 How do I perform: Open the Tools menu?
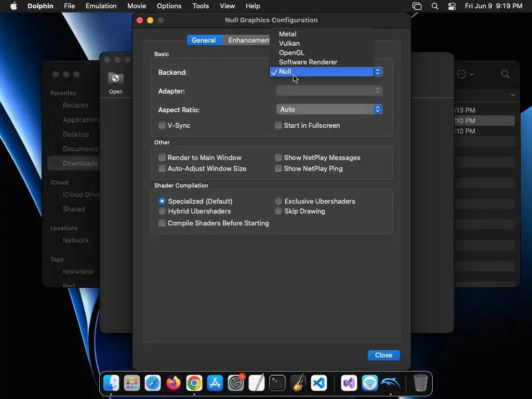pyautogui.click(x=201, y=6)
